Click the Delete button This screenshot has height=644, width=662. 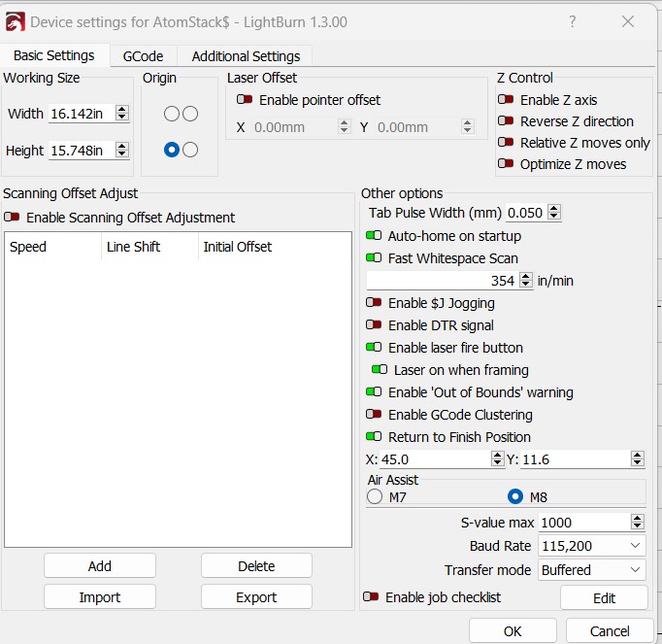click(x=256, y=566)
